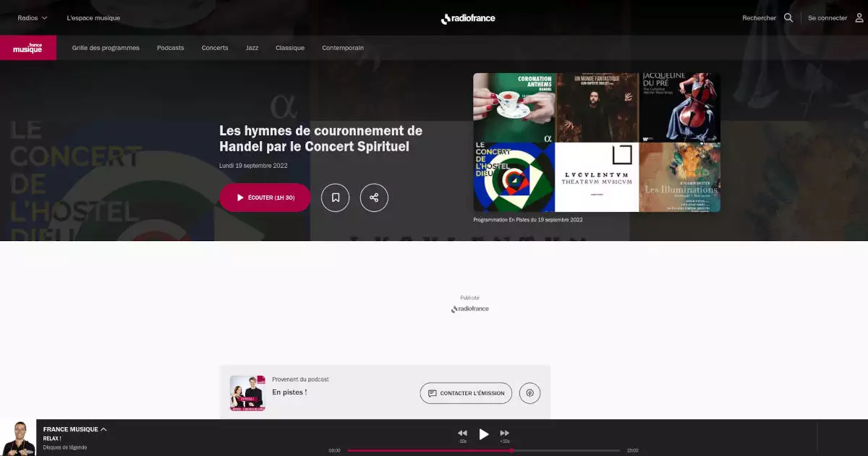This screenshot has height=456, width=868.
Task: Expand France Musique player chevron
Action: point(103,429)
